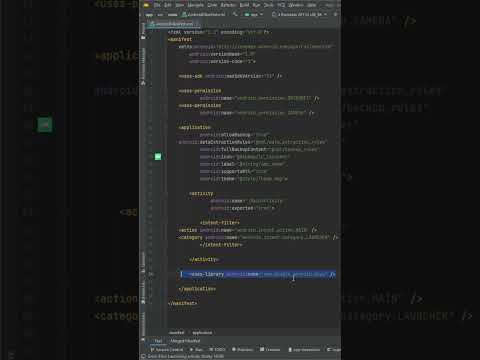Viewport: 480px width, 360px height.
Task: Open the VCS menu
Action: [281, 5]
